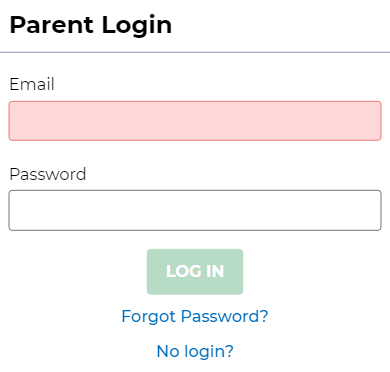Click the green LOG IN button

coord(195,272)
